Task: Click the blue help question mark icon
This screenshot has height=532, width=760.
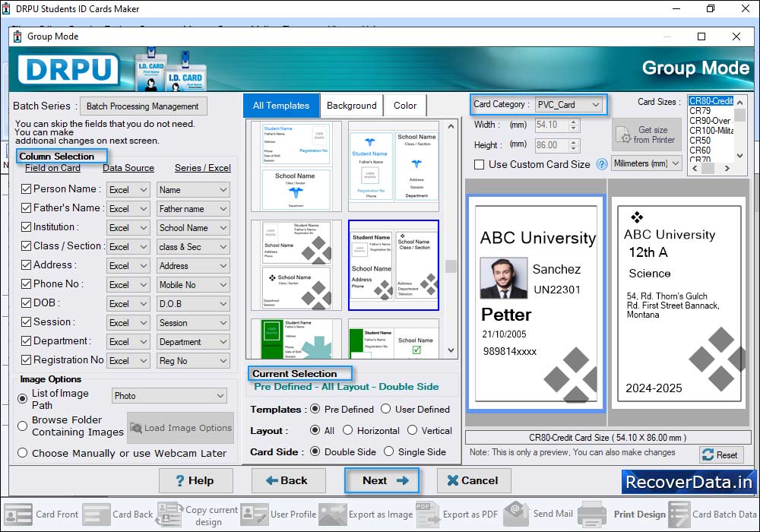Action: pyautogui.click(x=601, y=164)
